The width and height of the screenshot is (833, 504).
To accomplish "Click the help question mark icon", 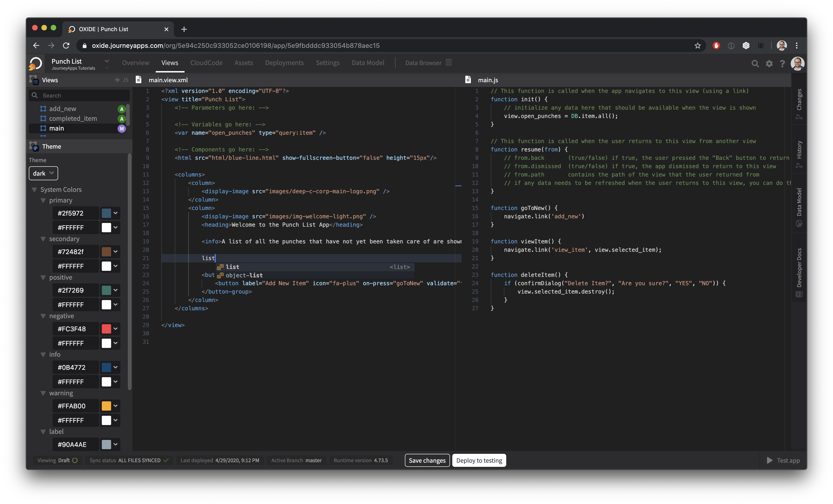I will tap(782, 63).
